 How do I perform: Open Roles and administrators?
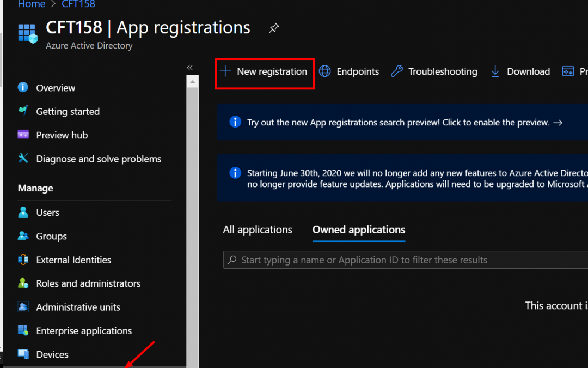click(88, 283)
